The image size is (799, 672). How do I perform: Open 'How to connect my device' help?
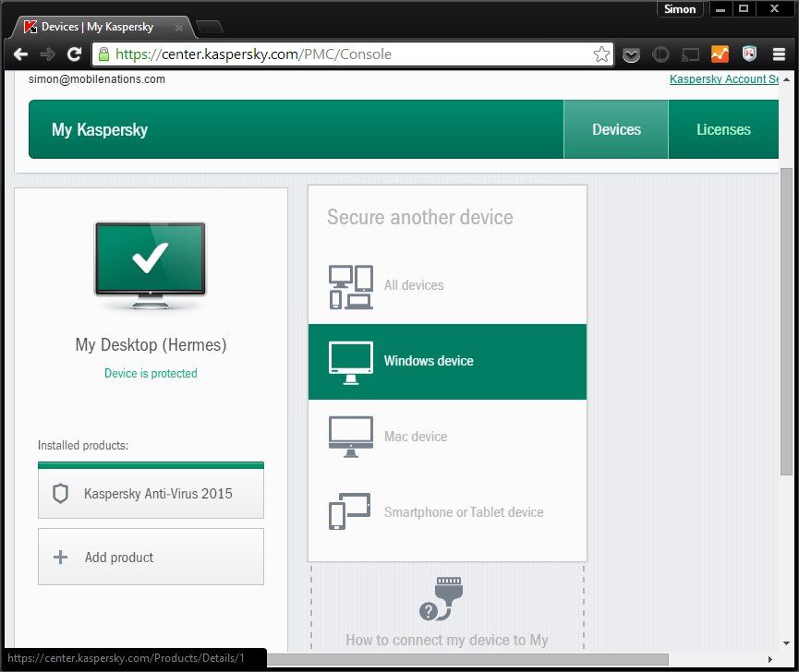[x=447, y=640]
